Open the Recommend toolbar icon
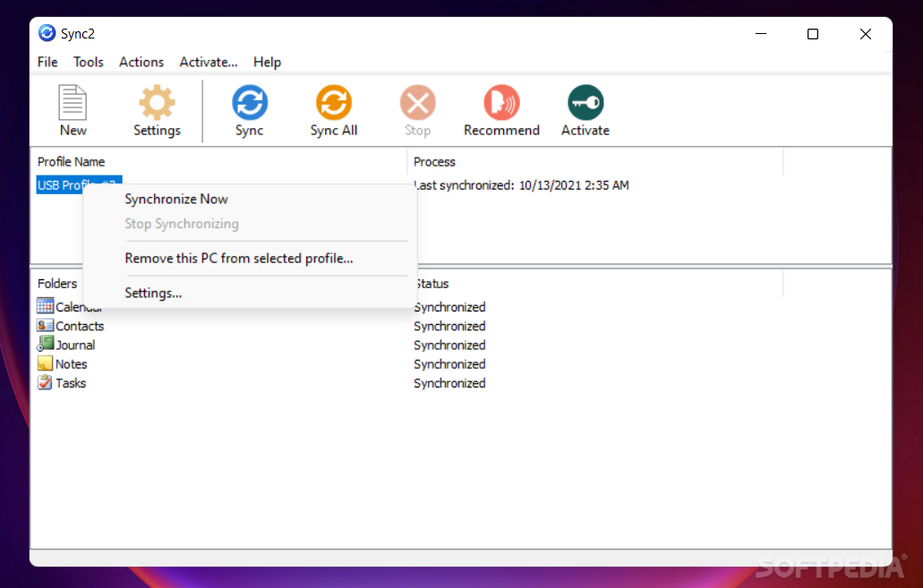923x588 pixels. click(x=501, y=102)
